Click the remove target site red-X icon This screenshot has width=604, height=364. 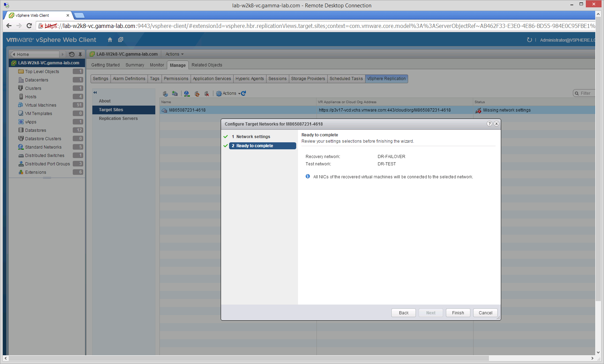[207, 94]
